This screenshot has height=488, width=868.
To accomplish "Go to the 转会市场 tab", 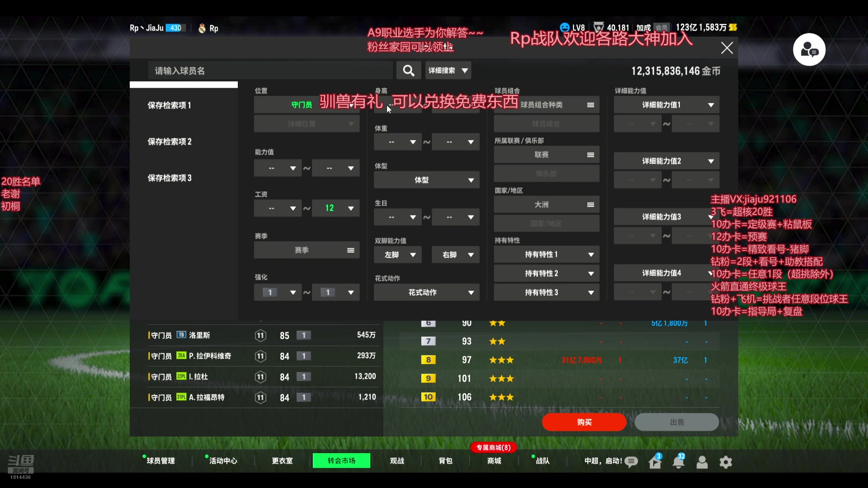I will (341, 461).
